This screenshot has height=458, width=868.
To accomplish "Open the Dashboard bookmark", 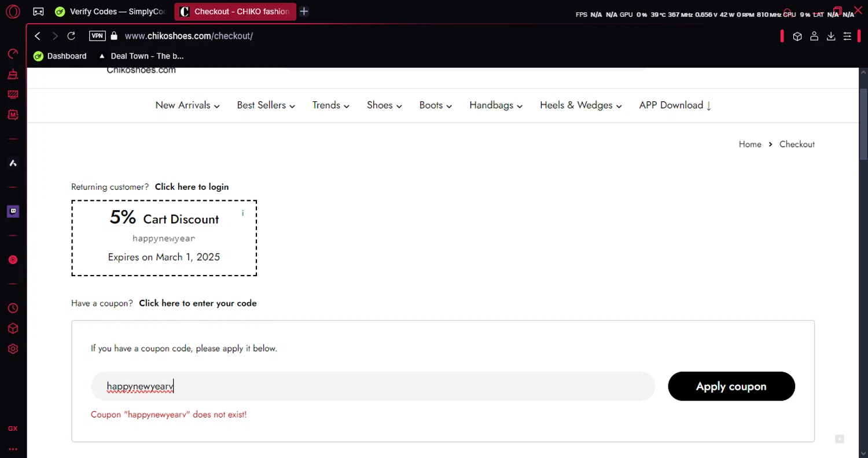I will pyautogui.click(x=60, y=56).
